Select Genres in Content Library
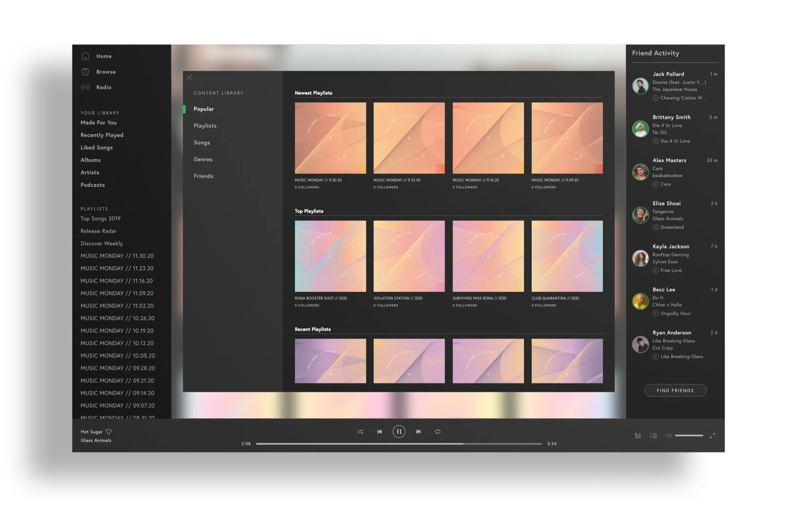 [x=203, y=159]
